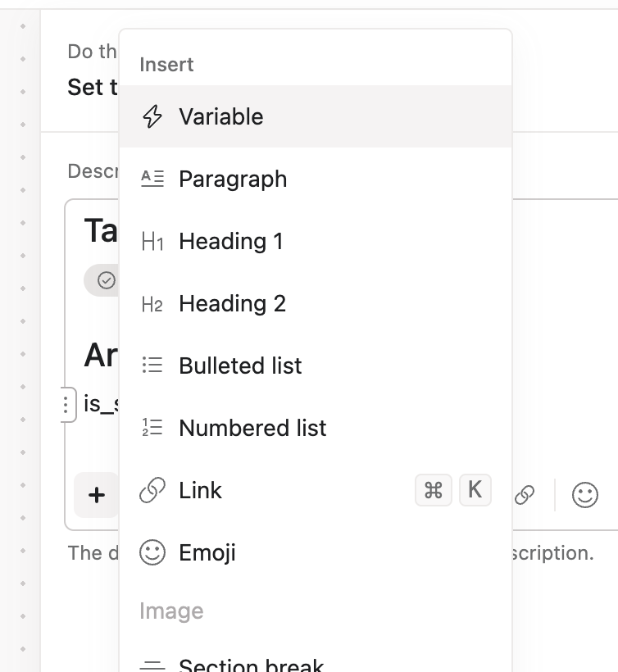This screenshot has height=672, width=618.
Task: Click the checkmark chip under the Ta heading
Action: point(104,280)
